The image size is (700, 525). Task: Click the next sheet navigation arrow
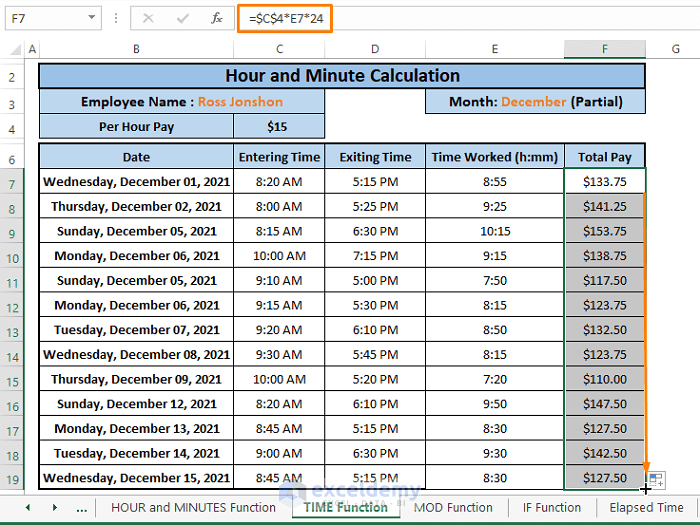(x=54, y=508)
